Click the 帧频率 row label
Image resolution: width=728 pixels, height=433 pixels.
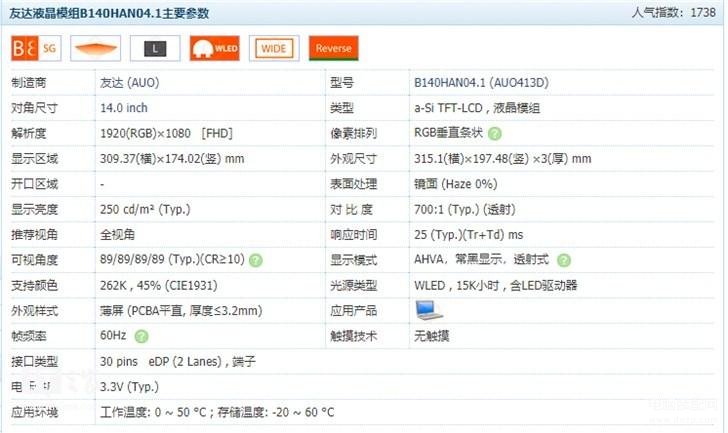tap(29, 336)
